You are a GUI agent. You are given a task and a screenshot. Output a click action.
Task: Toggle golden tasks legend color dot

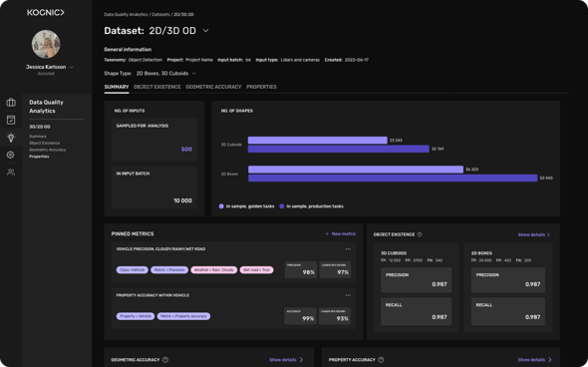[221, 206]
